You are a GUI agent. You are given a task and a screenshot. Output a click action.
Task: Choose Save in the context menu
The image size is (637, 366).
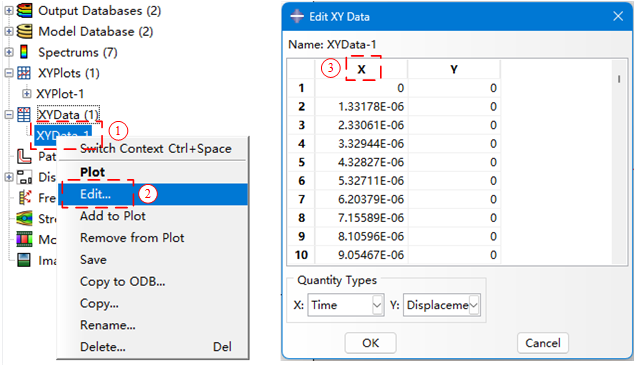pyautogui.click(x=153, y=260)
